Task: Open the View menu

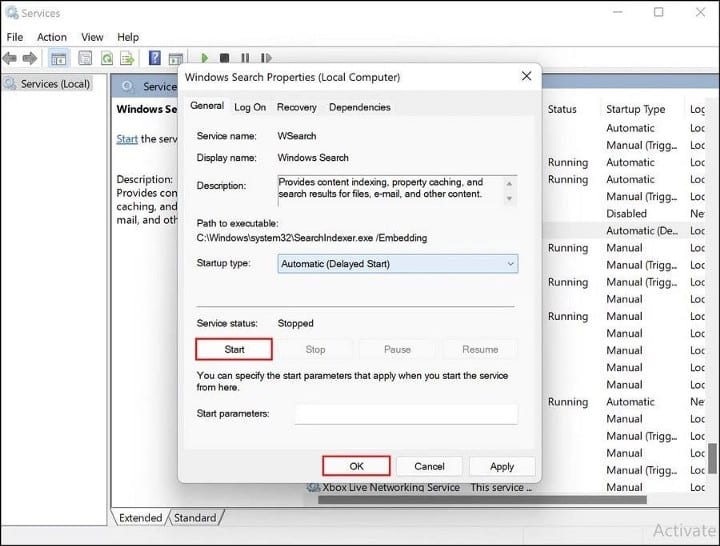Action: pos(92,37)
